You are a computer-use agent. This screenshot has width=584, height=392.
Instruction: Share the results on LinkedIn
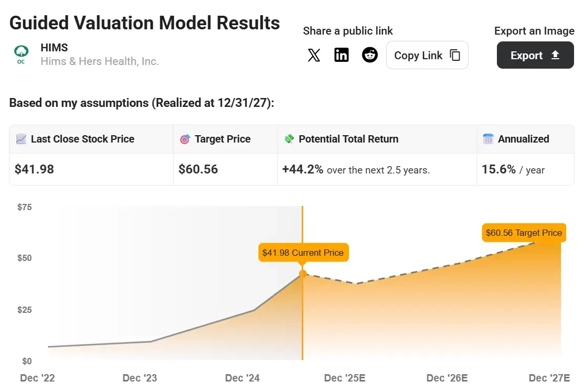(342, 55)
